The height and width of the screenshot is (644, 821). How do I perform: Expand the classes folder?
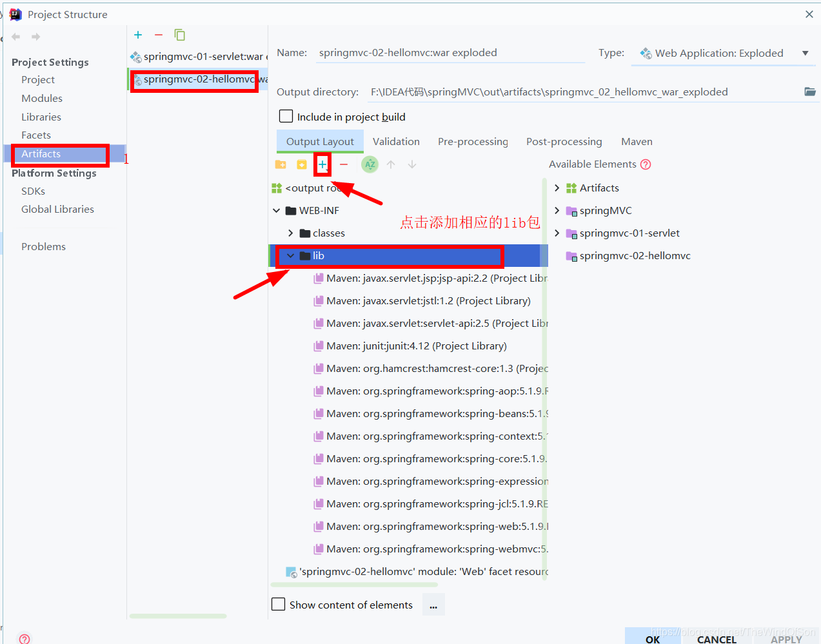tap(291, 233)
